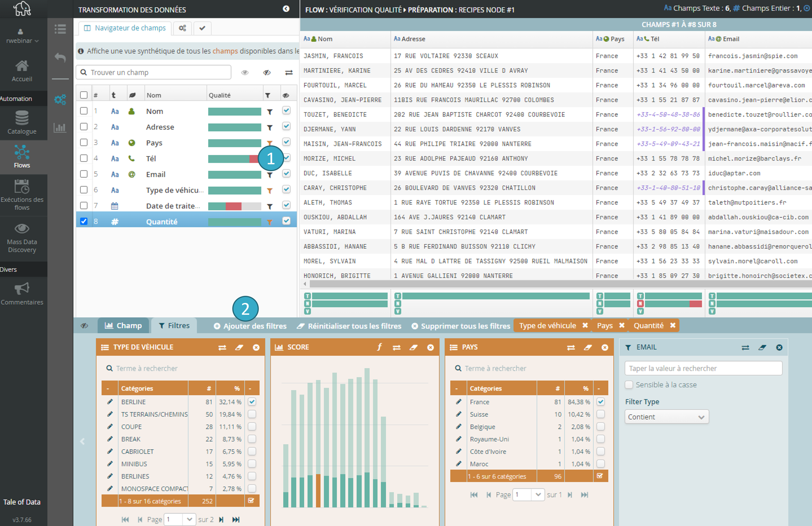Close the PAYS filter panel

coord(605,347)
